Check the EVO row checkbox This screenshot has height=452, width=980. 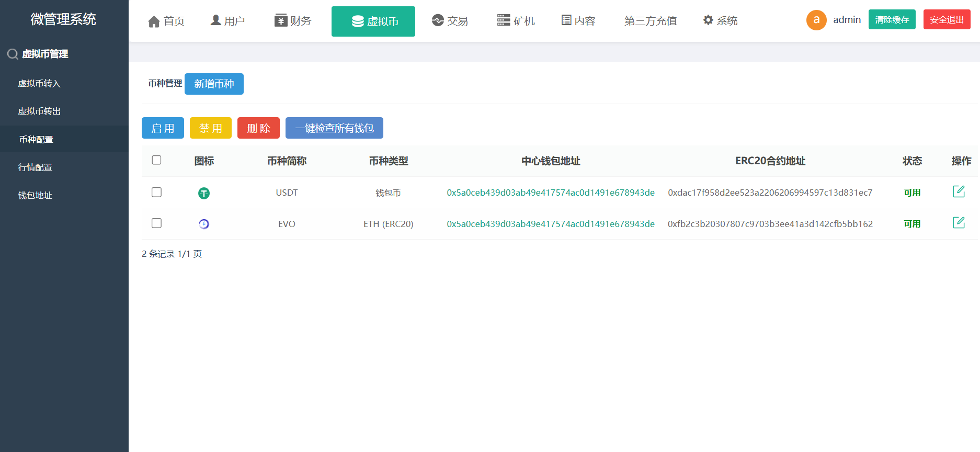(x=156, y=223)
